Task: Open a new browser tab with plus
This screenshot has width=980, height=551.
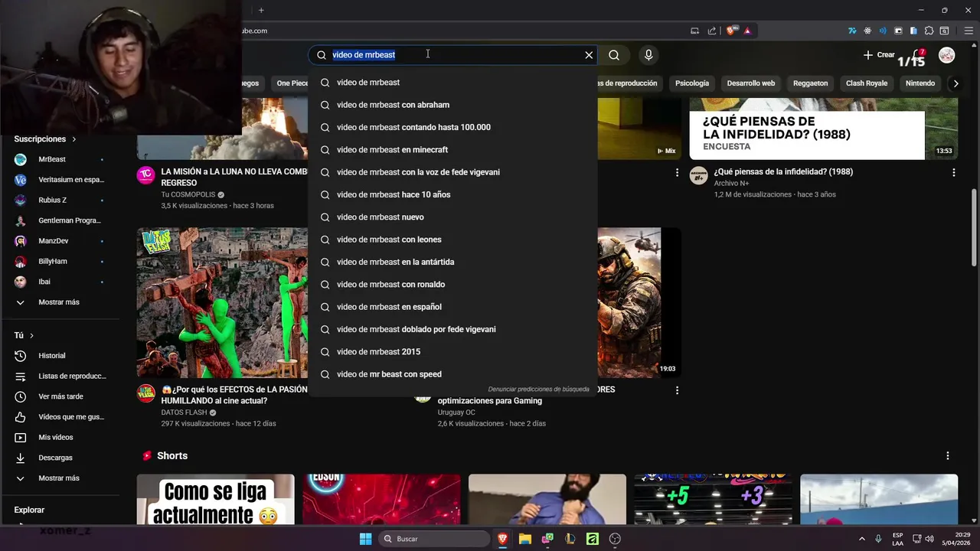Action: pyautogui.click(x=261, y=10)
